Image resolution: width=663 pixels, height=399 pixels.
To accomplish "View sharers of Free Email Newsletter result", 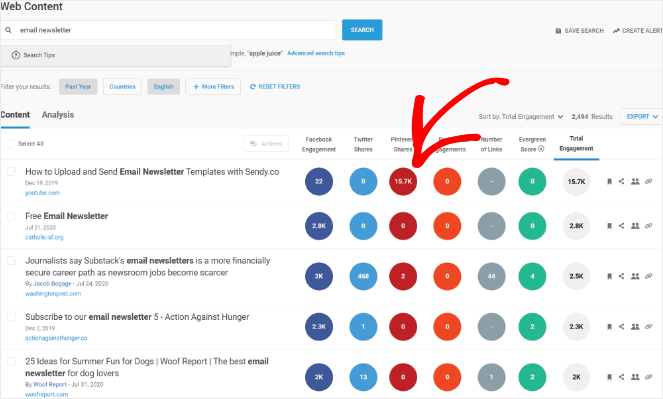I will [x=635, y=226].
